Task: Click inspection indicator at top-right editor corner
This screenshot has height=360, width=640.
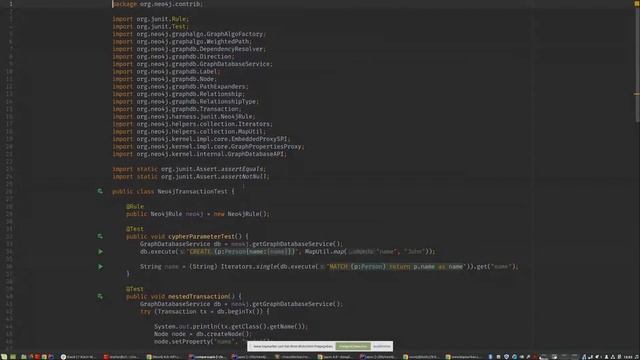Action: point(637,3)
